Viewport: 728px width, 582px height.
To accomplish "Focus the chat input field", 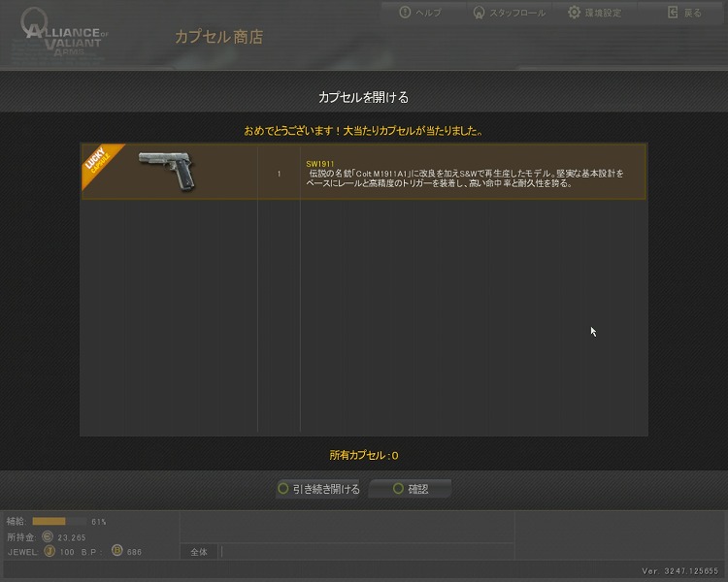I will (367, 552).
